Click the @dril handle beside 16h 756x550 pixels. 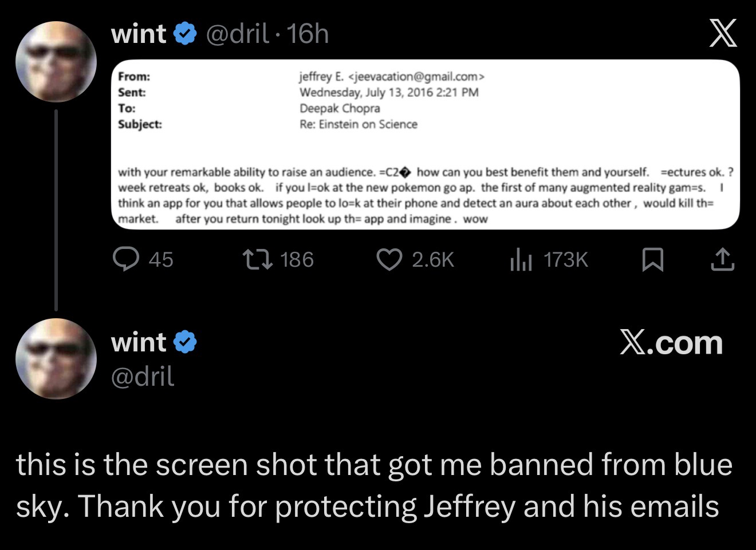click(237, 34)
